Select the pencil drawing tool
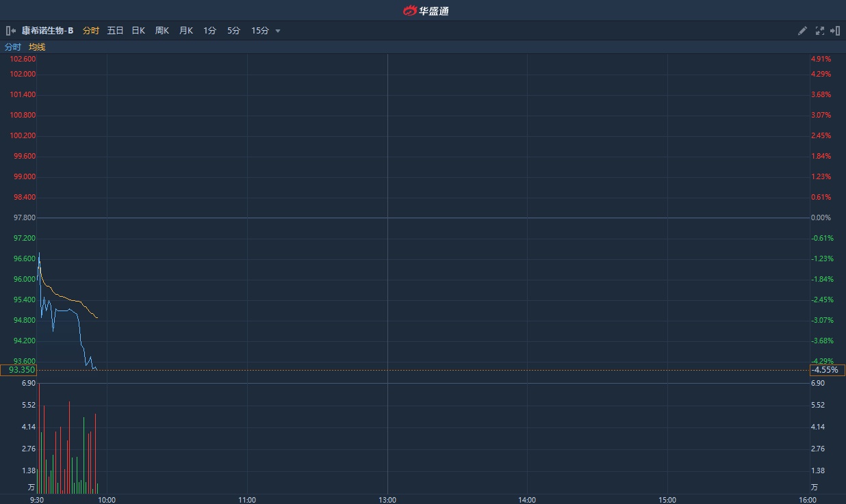 pyautogui.click(x=803, y=31)
